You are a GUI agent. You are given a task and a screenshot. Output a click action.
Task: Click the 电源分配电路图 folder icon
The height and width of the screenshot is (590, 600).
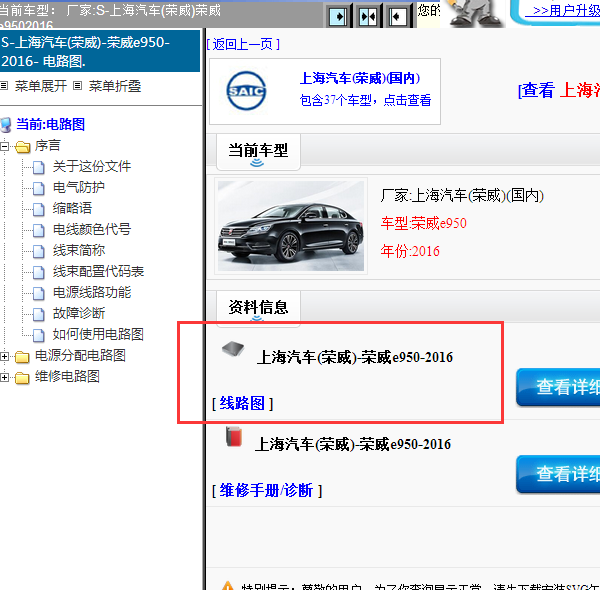22,357
